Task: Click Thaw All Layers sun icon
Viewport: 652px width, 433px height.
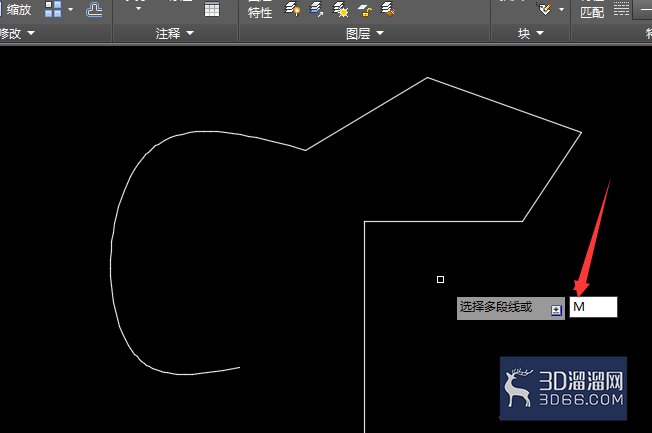Action: [341, 9]
